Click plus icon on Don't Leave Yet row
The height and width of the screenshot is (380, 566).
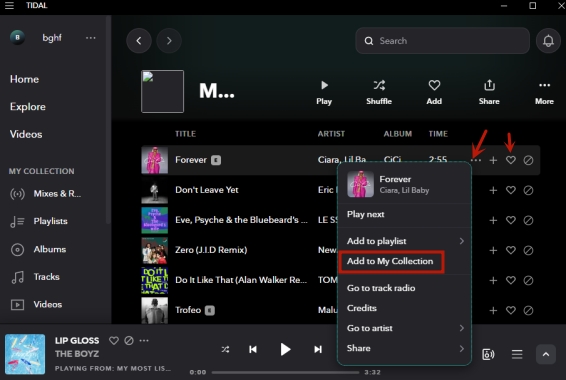point(493,190)
